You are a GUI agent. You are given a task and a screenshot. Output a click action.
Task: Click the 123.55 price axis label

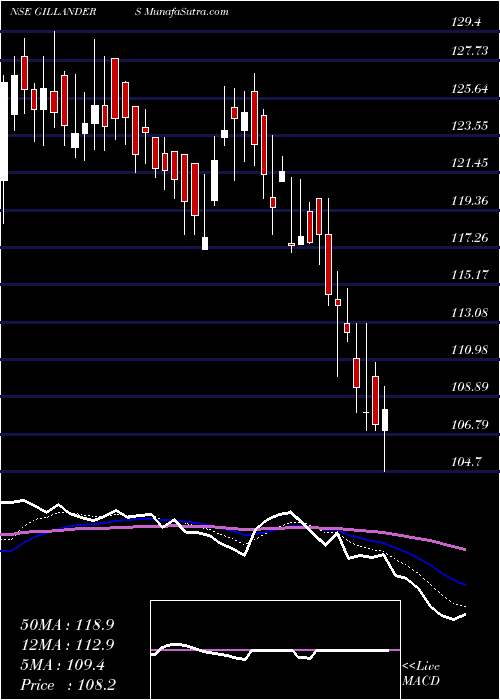tap(470, 126)
